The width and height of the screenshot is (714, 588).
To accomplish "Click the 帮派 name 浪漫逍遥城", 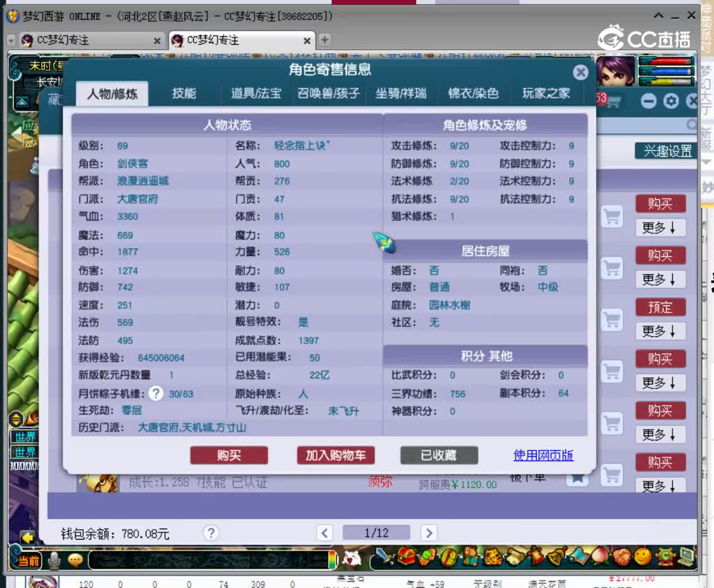I will coord(143,181).
